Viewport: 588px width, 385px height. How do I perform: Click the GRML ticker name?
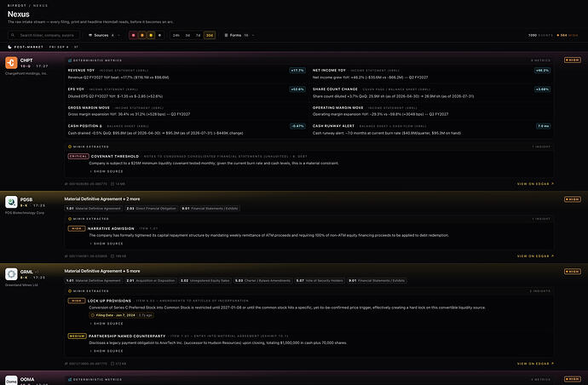coord(26,272)
